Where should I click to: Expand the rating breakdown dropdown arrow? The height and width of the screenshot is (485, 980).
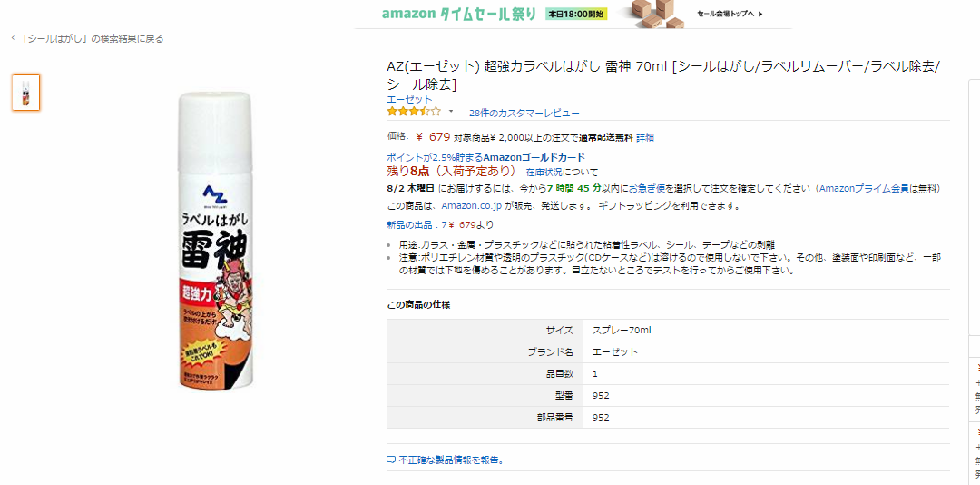point(451,112)
